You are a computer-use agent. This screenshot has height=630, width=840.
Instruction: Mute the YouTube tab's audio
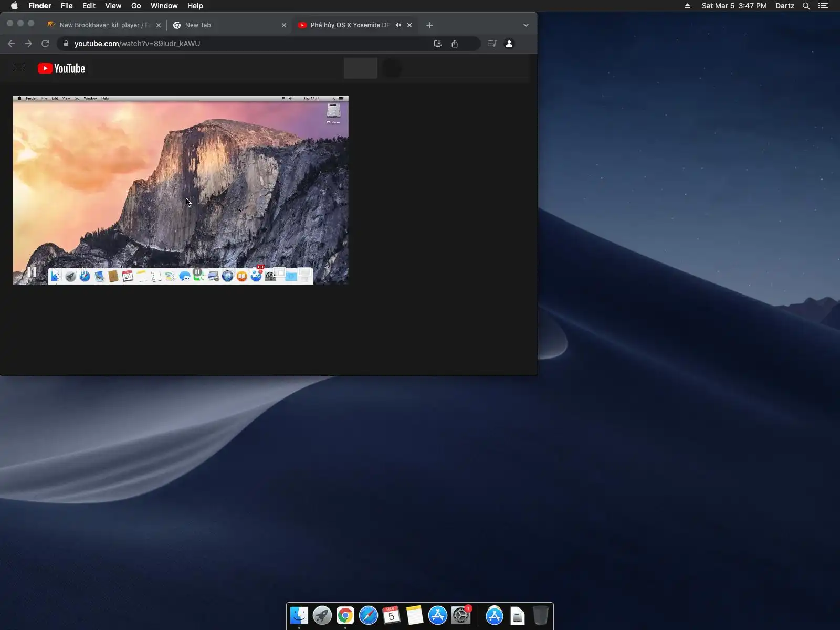pos(398,25)
